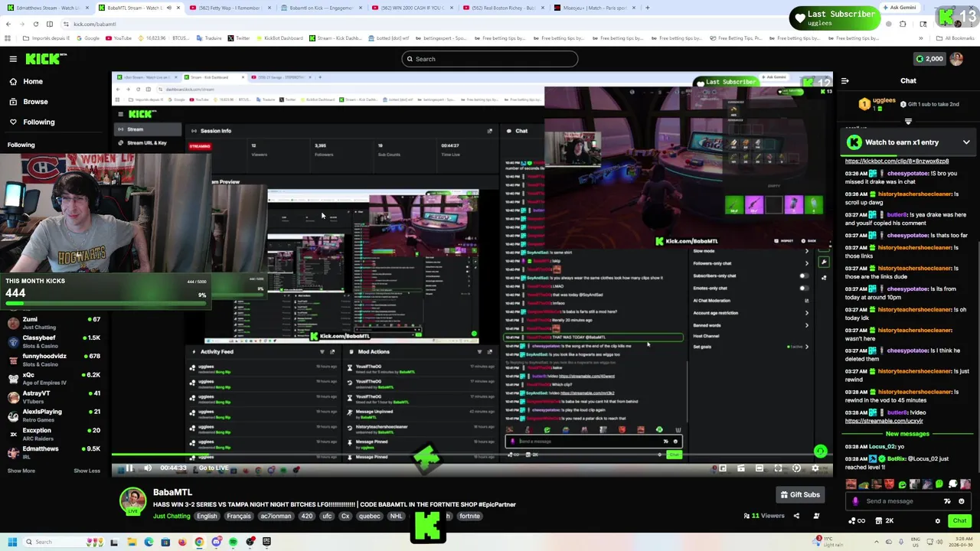
Task: Click the green Chat send button
Action: [959, 521]
